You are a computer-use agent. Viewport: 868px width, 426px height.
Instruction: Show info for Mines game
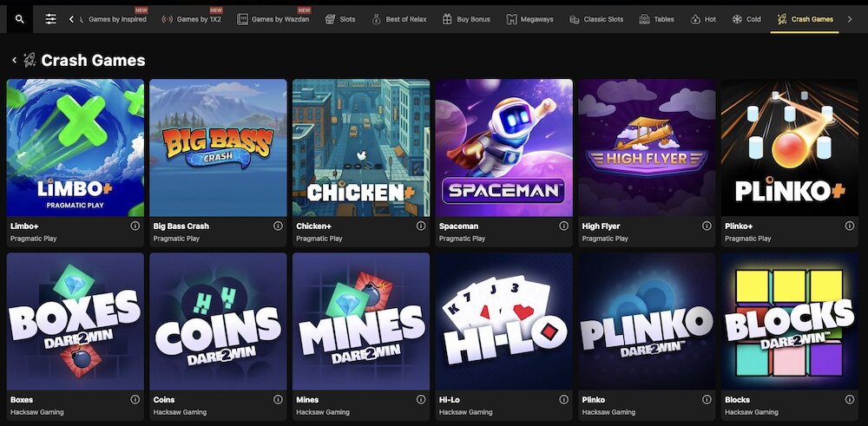[x=421, y=399]
